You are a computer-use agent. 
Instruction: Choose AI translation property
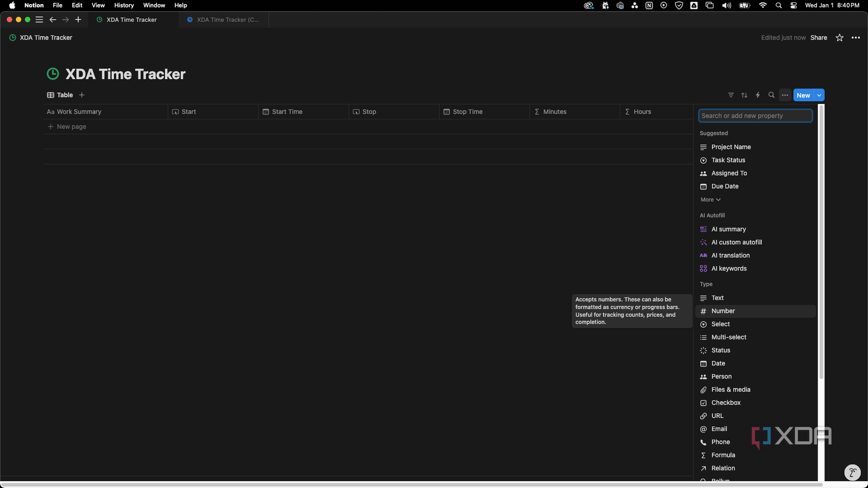tap(755, 256)
